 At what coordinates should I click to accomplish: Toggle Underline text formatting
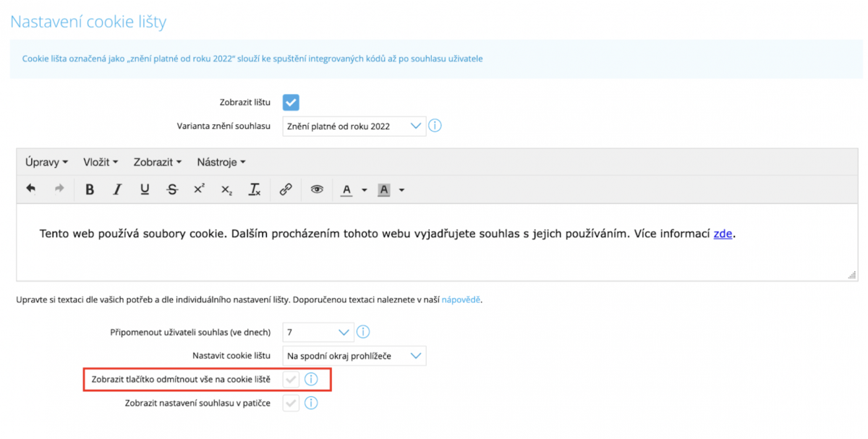(x=145, y=189)
